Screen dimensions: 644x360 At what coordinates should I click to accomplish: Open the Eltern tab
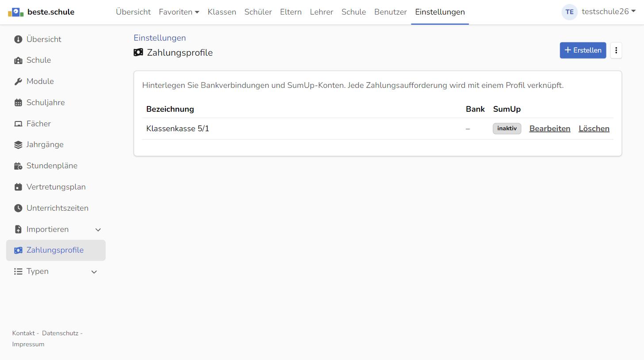[x=291, y=12]
